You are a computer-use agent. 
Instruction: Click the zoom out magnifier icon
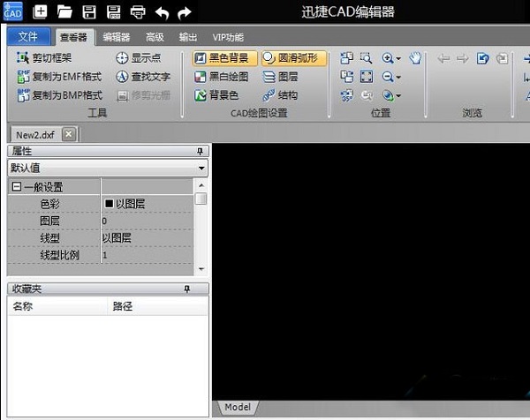tap(388, 77)
